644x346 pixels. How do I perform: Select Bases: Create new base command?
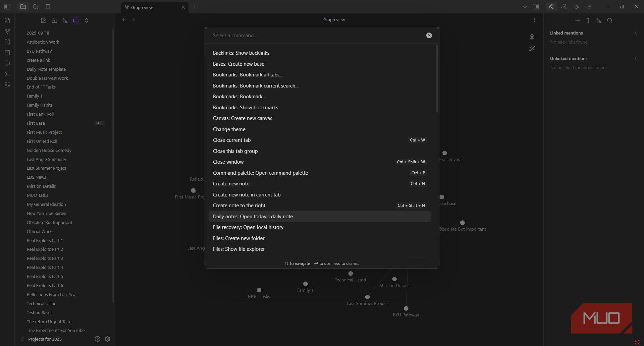click(x=320, y=64)
